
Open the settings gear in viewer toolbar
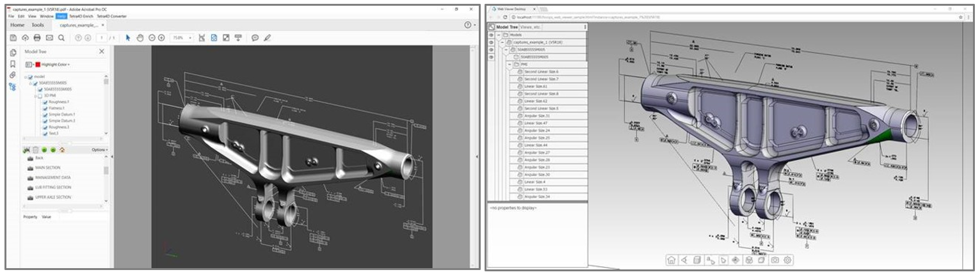coord(788,260)
